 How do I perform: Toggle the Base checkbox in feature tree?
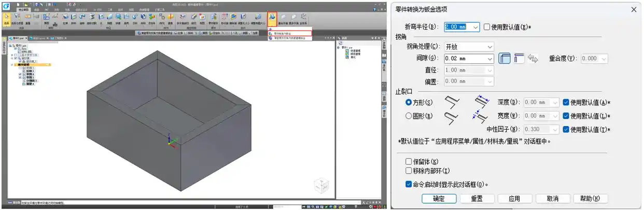click(16, 49)
